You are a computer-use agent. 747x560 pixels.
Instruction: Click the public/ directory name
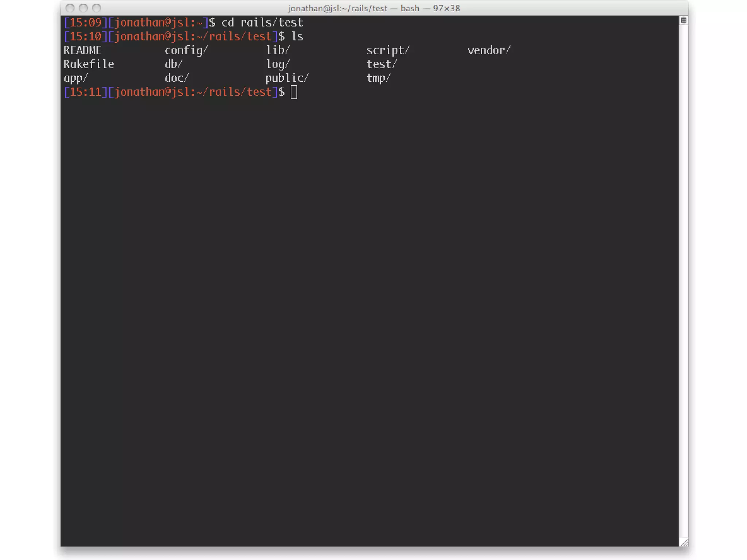(287, 78)
